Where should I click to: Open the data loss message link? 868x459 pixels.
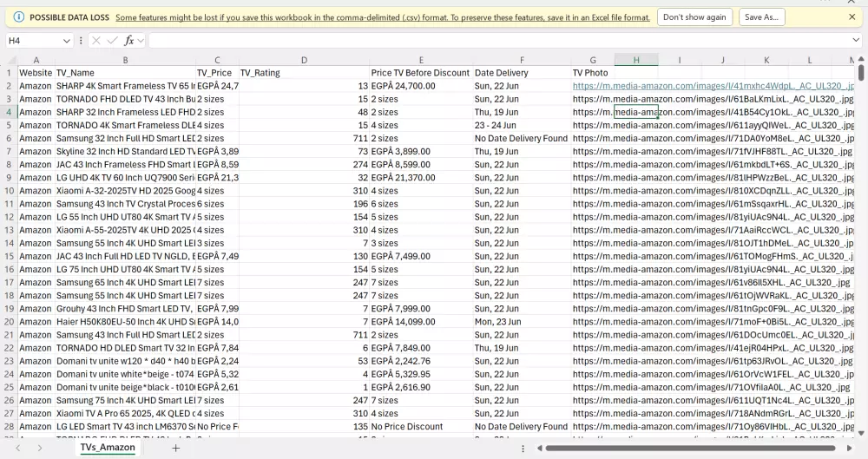(383, 17)
